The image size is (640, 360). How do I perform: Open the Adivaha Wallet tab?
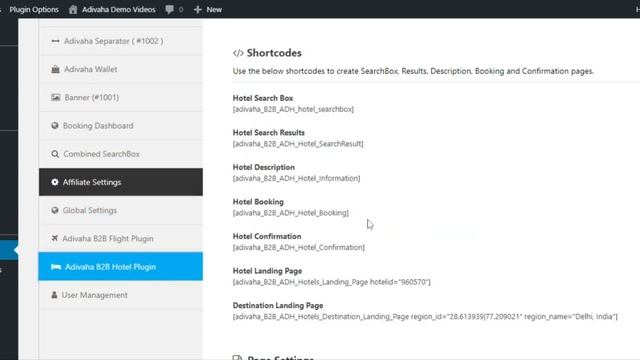pyautogui.click(x=121, y=69)
